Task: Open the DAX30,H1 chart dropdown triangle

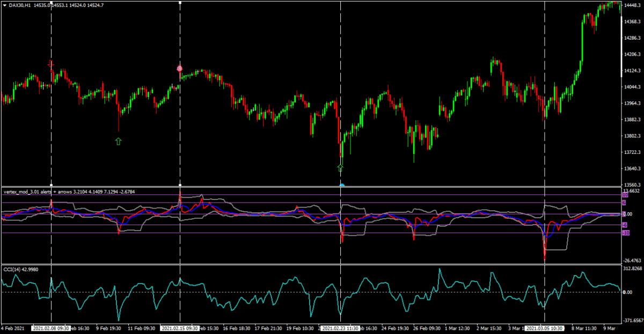Action: click(x=5, y=5)
